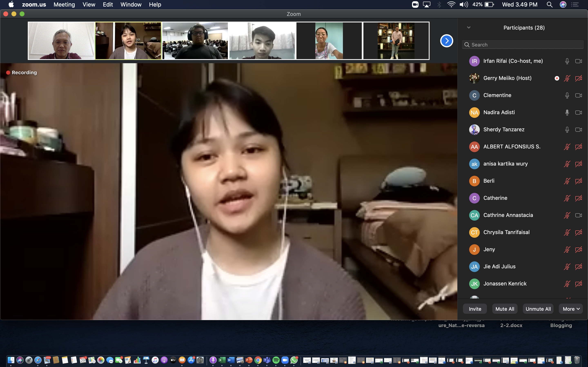Click the Invite button

pos(475,309)
